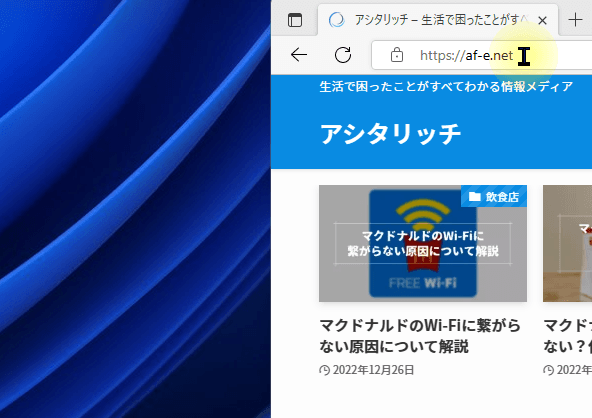This screenshot has height=418, width=592.
Task: Go back with the left arrow button
Action: tap(299, 55)
